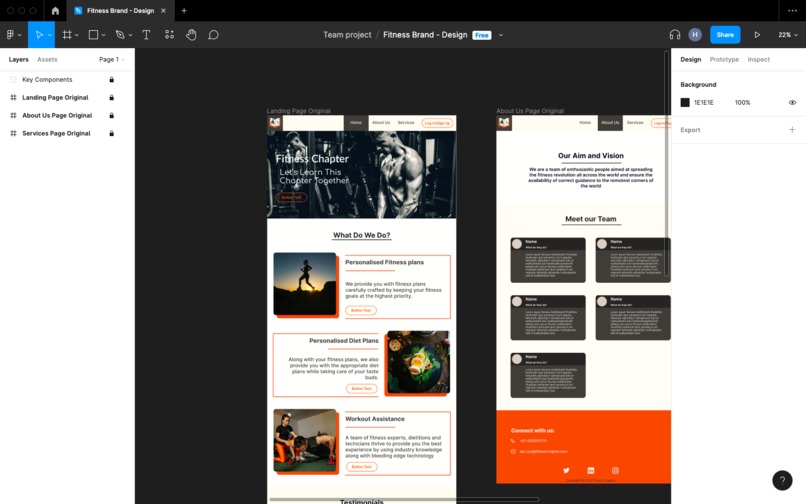Unlock the Services Page Original layer
Image resolution: width=806 pixels, height=504 pixels.
(112, 133)
